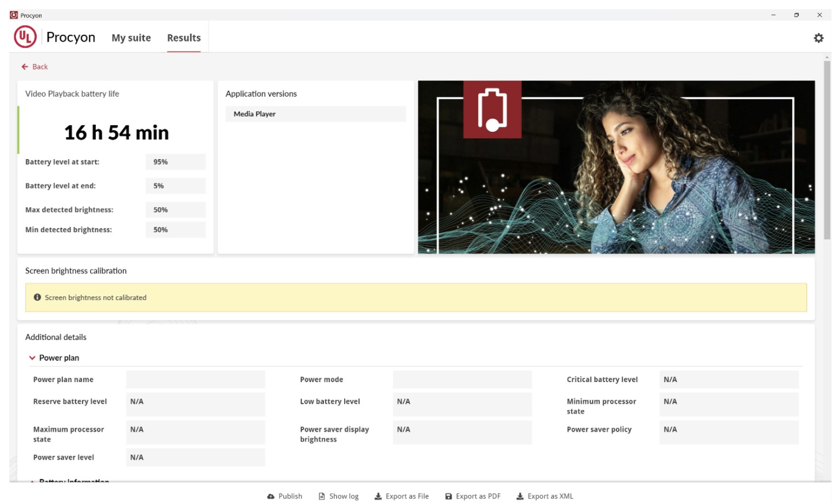The height and width of the screenshot is (504, 837).
Task: Click Export as File label
Action: tap(407, 496)
